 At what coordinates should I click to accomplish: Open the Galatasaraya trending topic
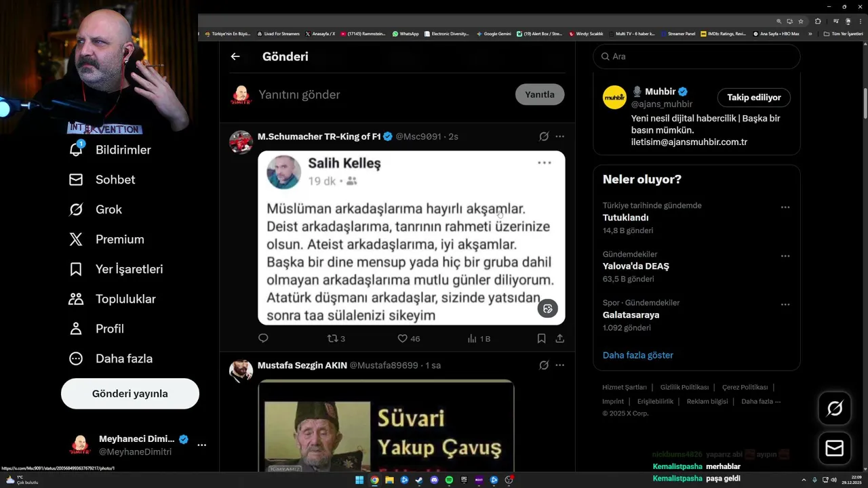(x=631, y=315)
